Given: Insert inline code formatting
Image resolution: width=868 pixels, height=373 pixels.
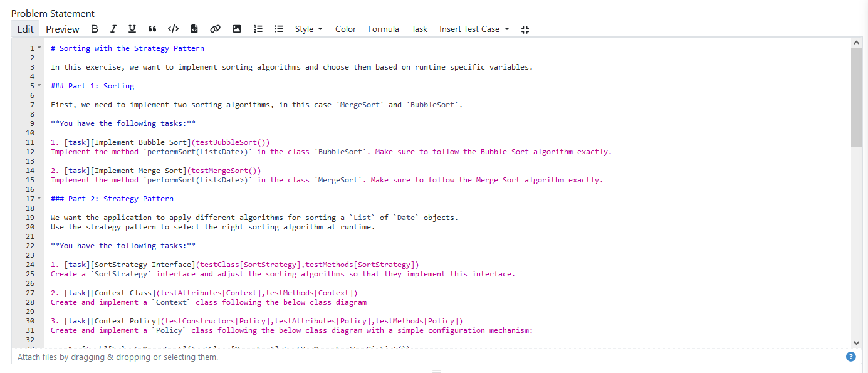Looking at the screenshot, I should click(174, 29).
